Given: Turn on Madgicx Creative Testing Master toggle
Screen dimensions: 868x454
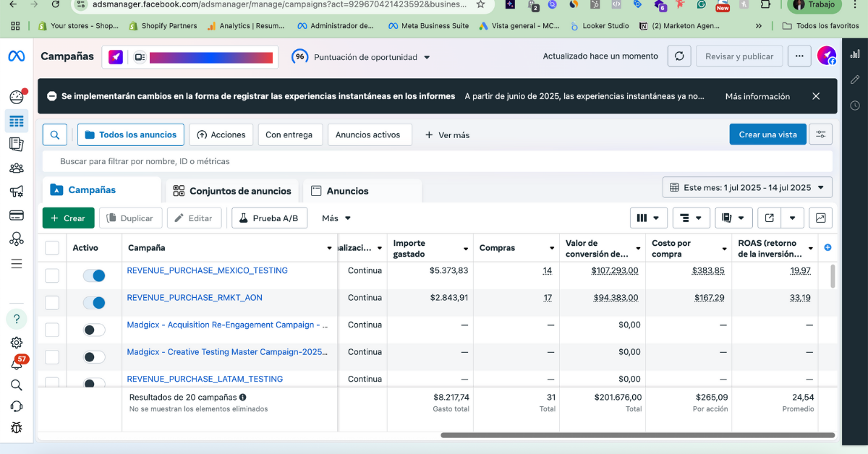Looking at the screenshot, I should pyautogui.click(x=94, y=356).
